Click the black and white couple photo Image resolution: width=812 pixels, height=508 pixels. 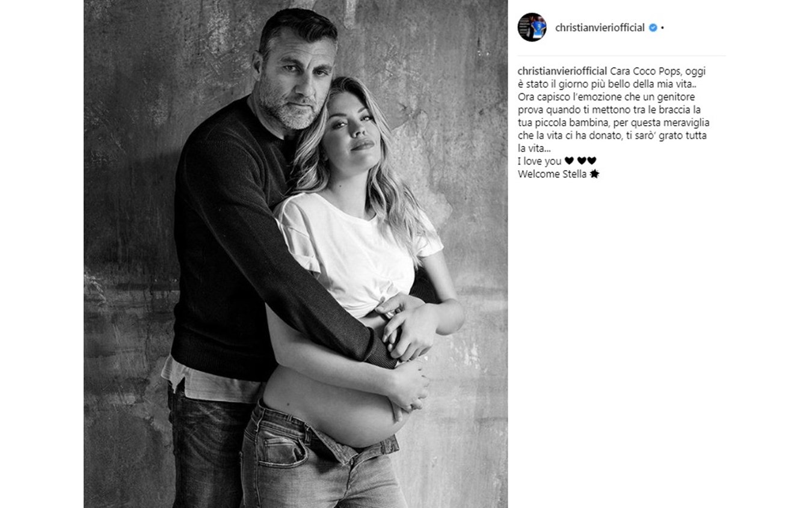(295, 254)
